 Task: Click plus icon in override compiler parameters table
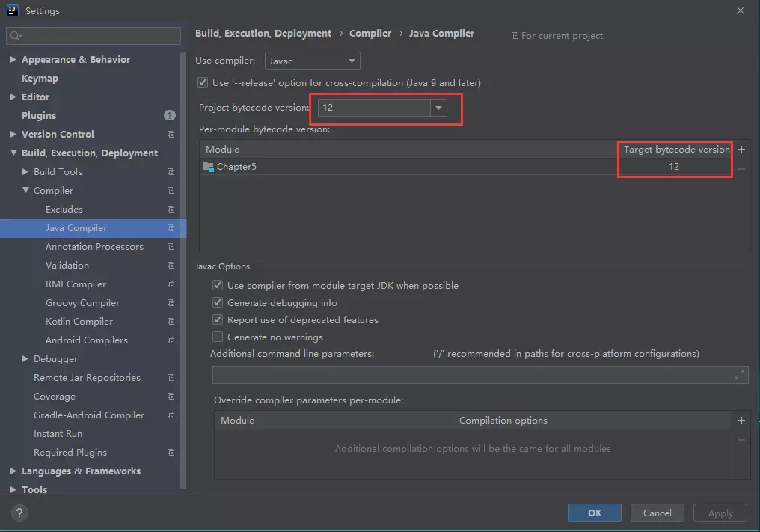(741, 421)
